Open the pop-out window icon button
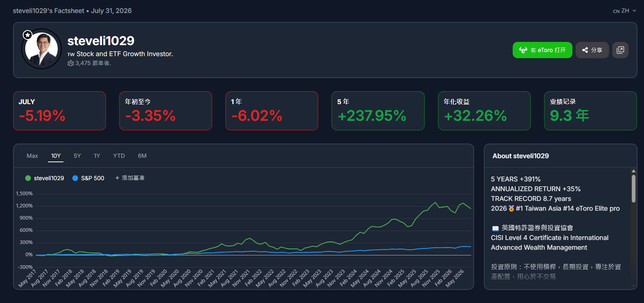Image resolution: width=644 pixels, height=303 pixels. pyautogui.click(x=620, y=50)
